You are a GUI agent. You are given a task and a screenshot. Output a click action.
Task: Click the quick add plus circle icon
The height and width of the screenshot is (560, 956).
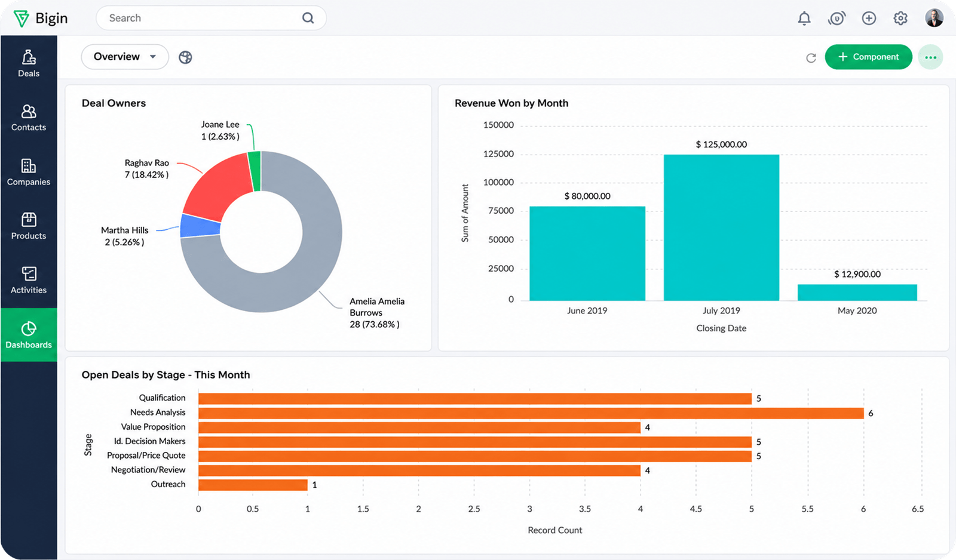(869, 19)
